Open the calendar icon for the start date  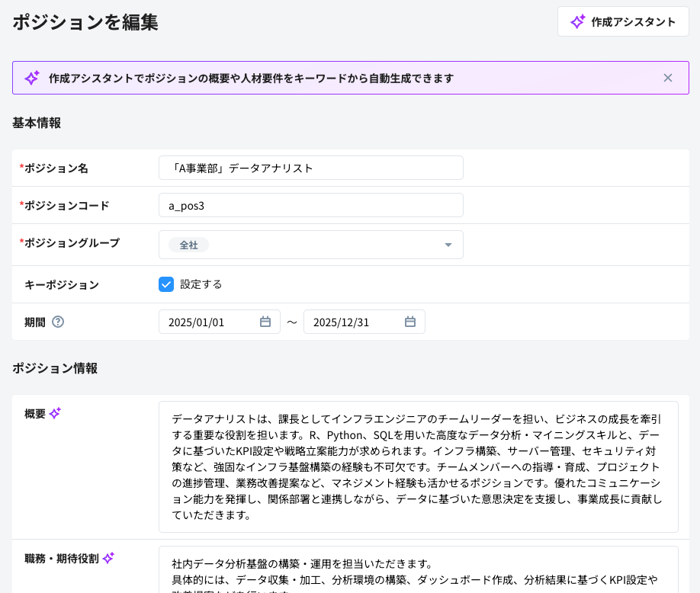coord(266,321)
